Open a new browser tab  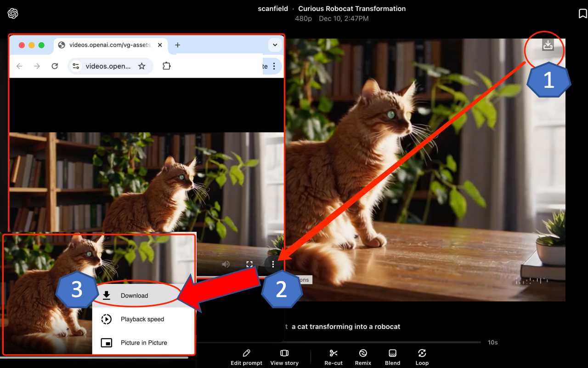pyautogui.click(x=177, y=45)
